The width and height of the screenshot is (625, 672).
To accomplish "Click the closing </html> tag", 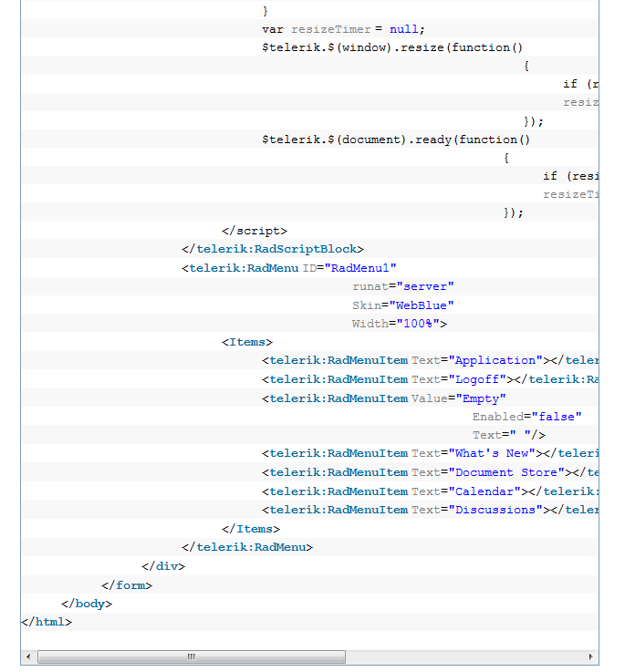I will (x=47, y=622).
